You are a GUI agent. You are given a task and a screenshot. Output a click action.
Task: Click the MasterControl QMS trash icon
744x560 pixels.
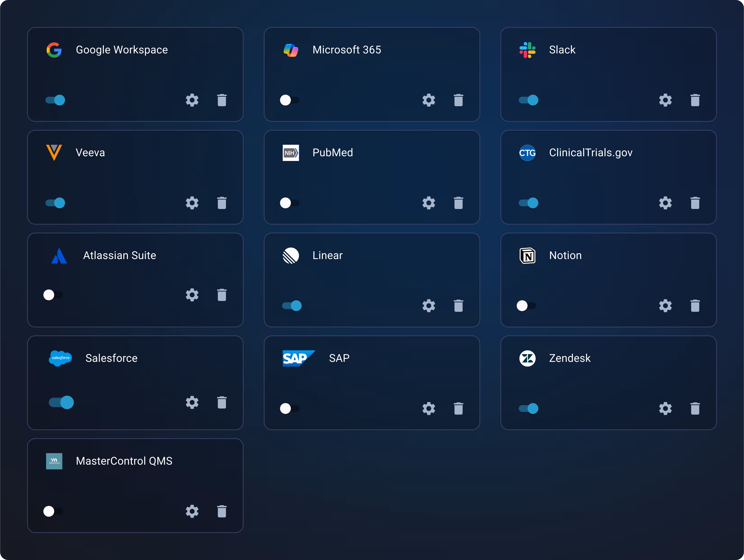click(222, 511)
